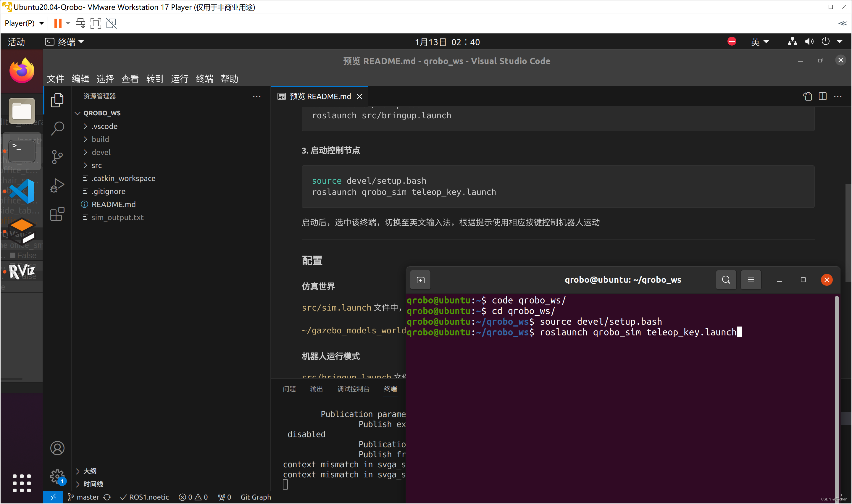Open Git Graph from status bar
This screenshot has height=504, width=852.
(x=256, y=497)
